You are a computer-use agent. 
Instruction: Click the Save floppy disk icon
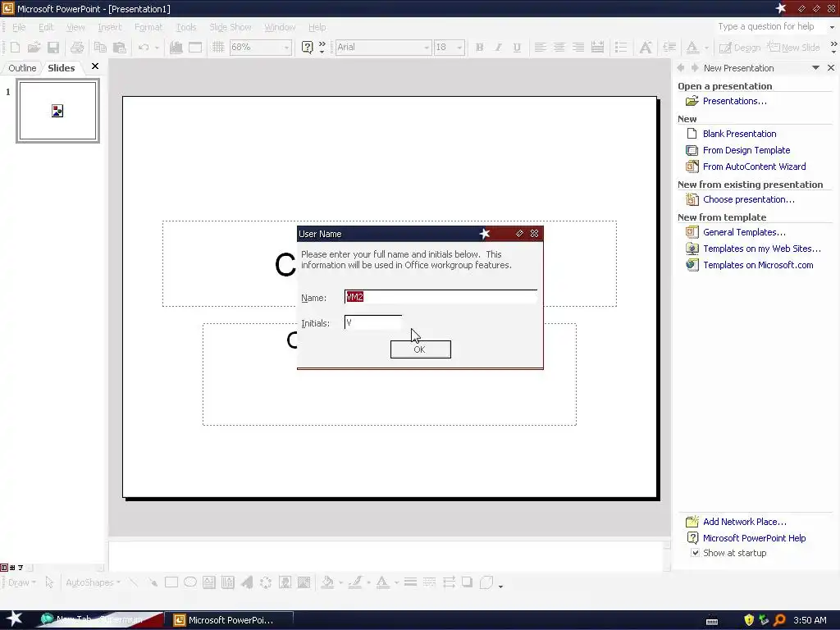(x=53, y=47)
